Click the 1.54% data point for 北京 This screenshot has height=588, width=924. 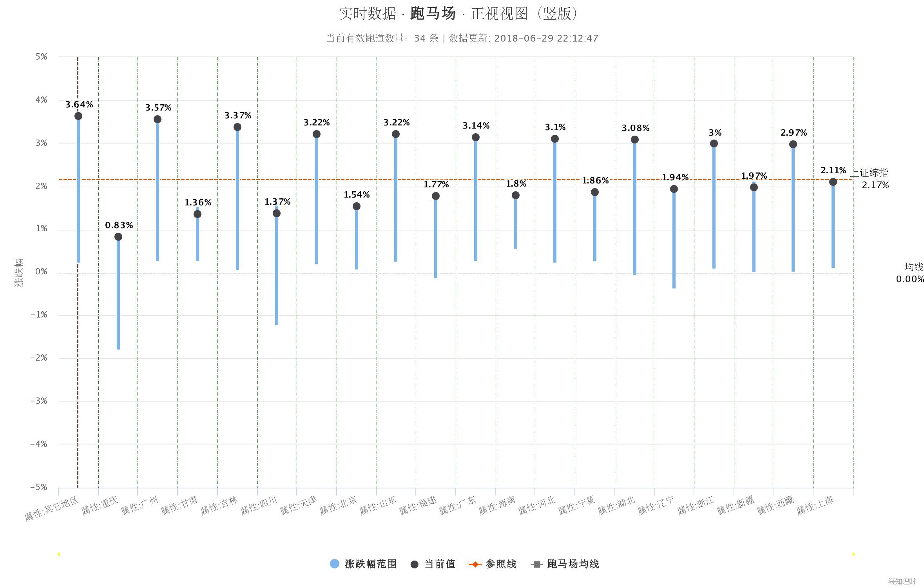pyautogui.click(x=356, y=206)
